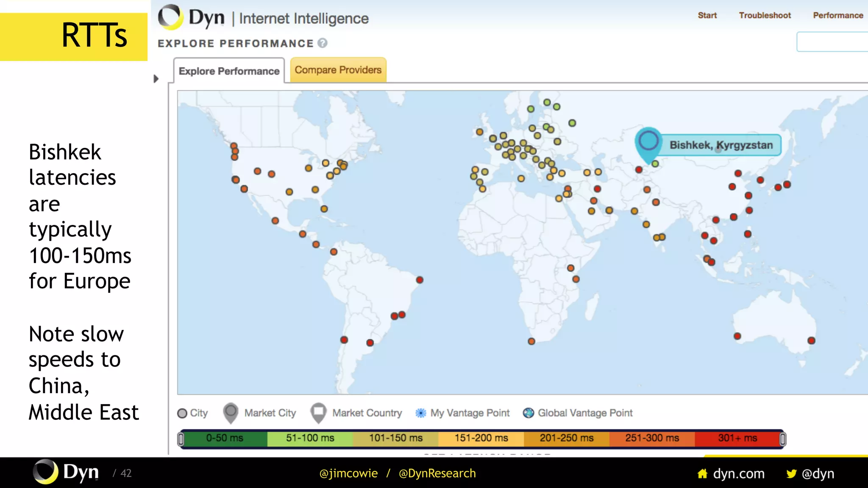Switch to Compare Providers tab

[x=338, y=70]
